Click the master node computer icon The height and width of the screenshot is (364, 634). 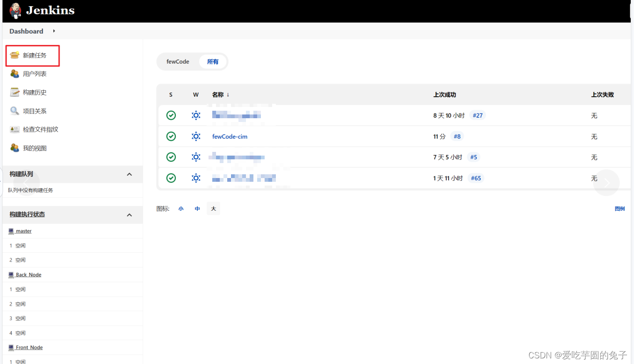pos(11,231)
